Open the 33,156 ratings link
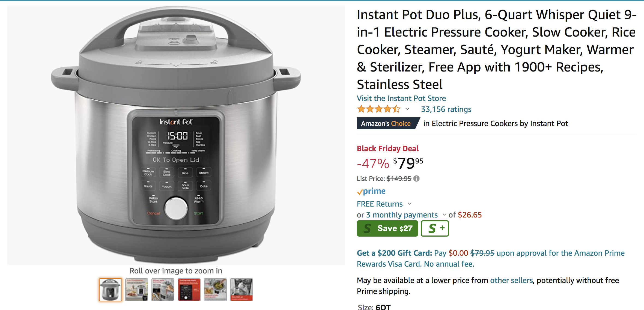The height and width of the screenshot is (310, 644). tap(446, 109)
